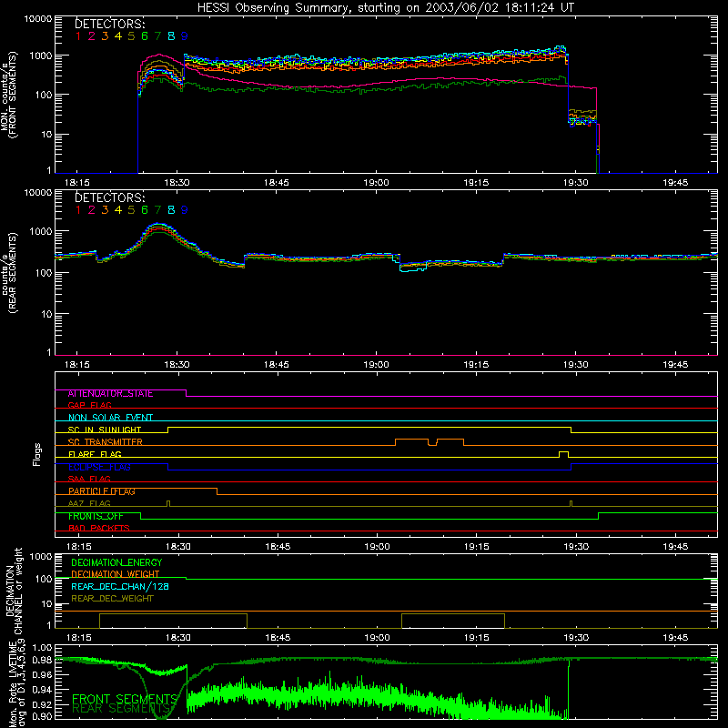The width and height of the screenshot is (728, 728).
Task: Click the vertical Flags axis title
Action: 37,454
